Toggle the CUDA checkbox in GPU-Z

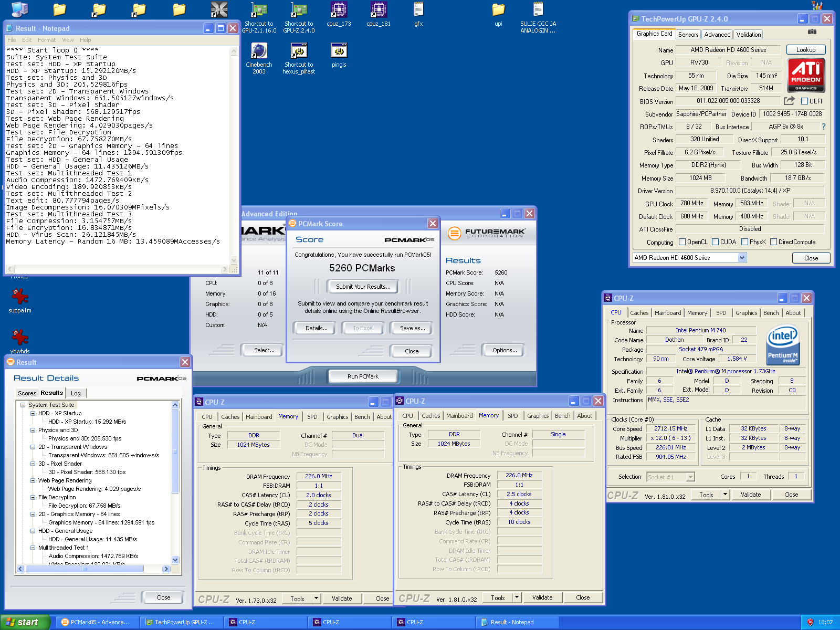point(715,242)
